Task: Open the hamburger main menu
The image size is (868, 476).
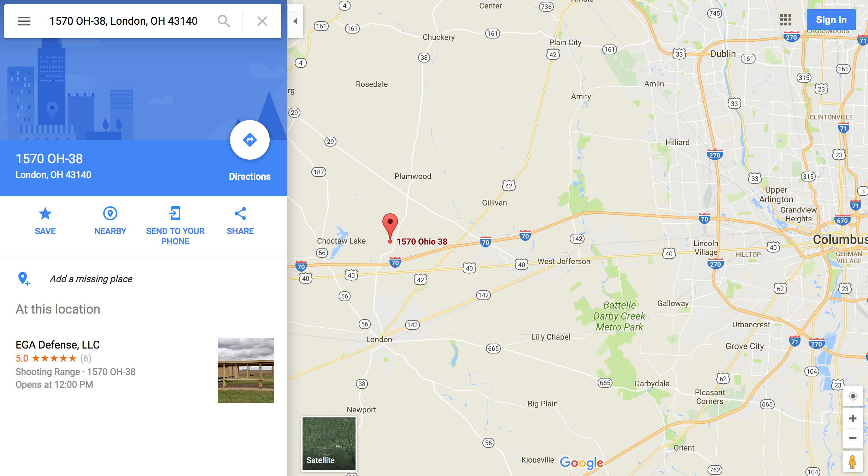Action: coord(24,21)
